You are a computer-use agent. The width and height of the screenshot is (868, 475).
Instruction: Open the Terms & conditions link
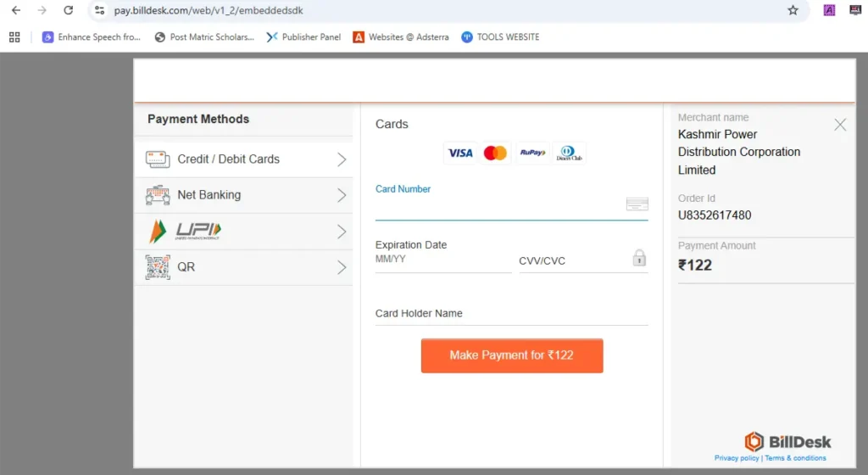[x=795, y=458]
